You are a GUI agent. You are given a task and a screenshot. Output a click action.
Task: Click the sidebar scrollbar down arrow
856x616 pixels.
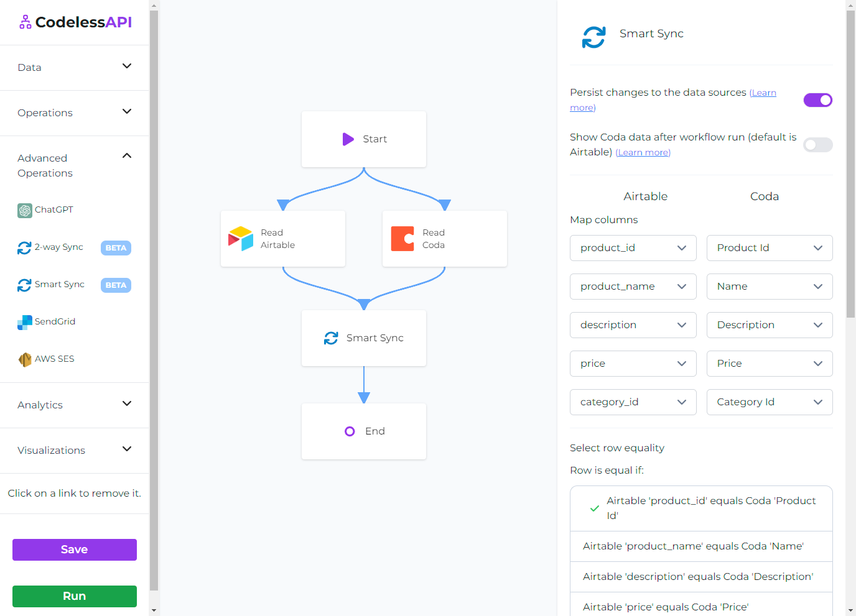coord(154,610)
